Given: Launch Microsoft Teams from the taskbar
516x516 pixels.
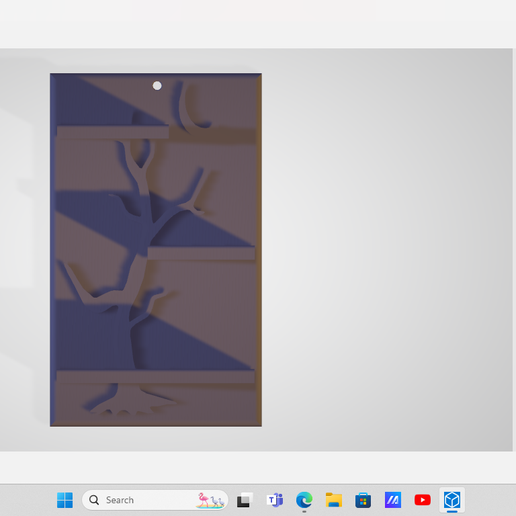Looking at the screenshot, I should point(275,500).
